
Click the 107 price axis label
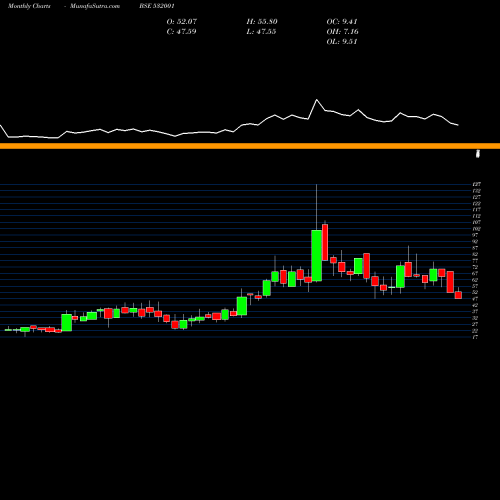(476, 222)
